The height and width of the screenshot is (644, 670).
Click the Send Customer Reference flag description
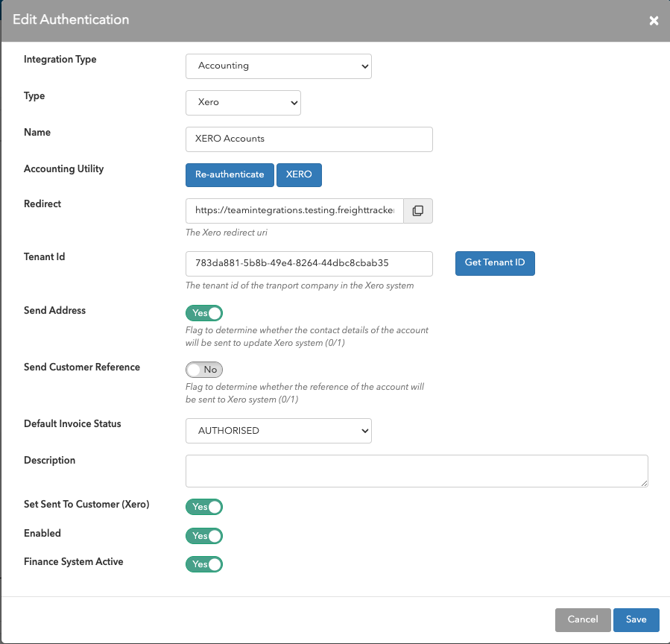click(x=305, y=393)
